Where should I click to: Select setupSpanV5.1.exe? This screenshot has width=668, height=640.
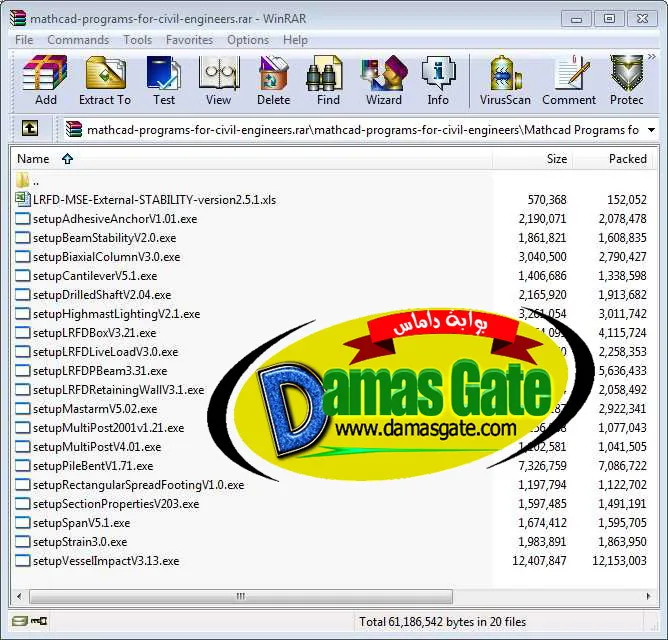81,522
